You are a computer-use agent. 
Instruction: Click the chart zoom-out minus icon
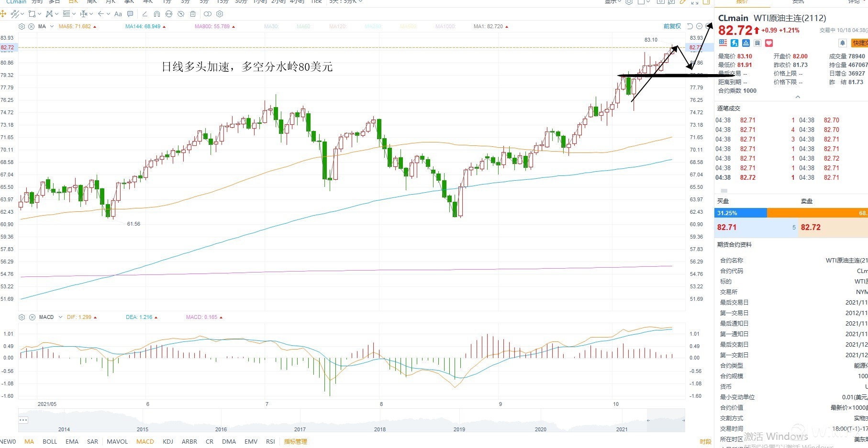[699, 26]
